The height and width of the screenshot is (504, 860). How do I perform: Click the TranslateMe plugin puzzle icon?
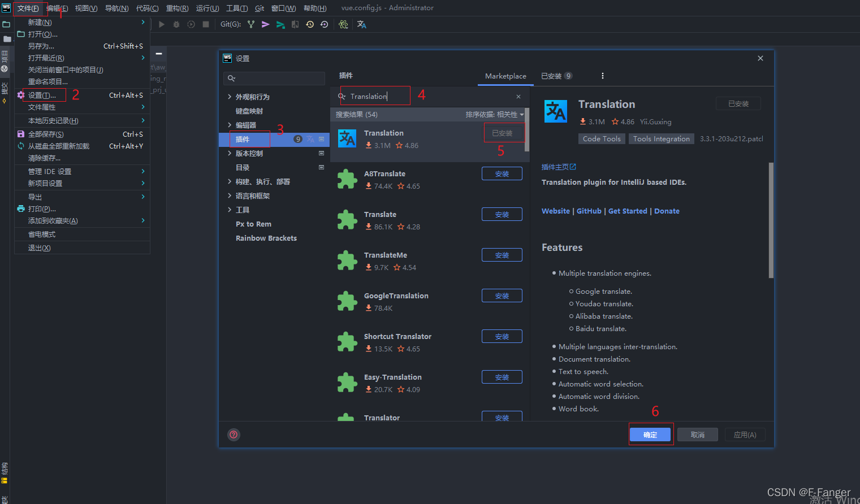(347, 260)
